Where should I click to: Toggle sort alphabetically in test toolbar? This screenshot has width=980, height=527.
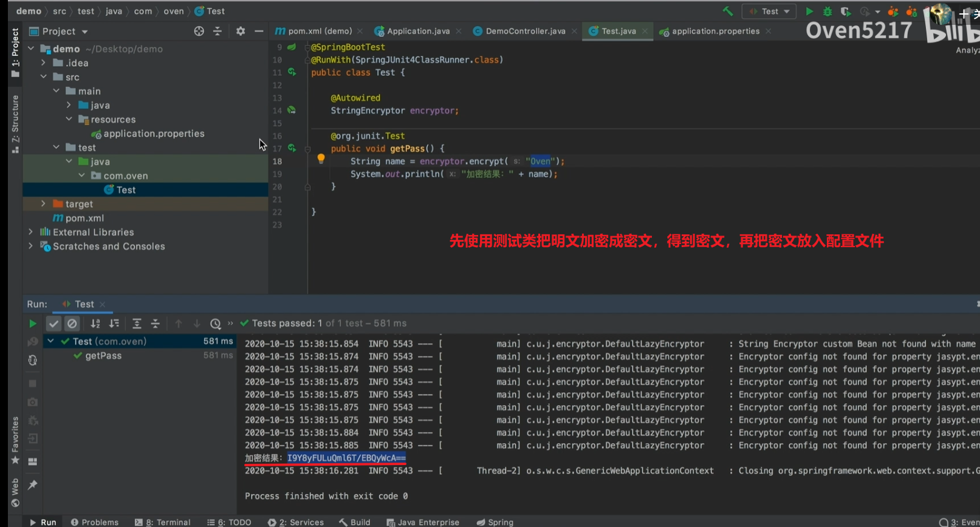coord(95,324)
